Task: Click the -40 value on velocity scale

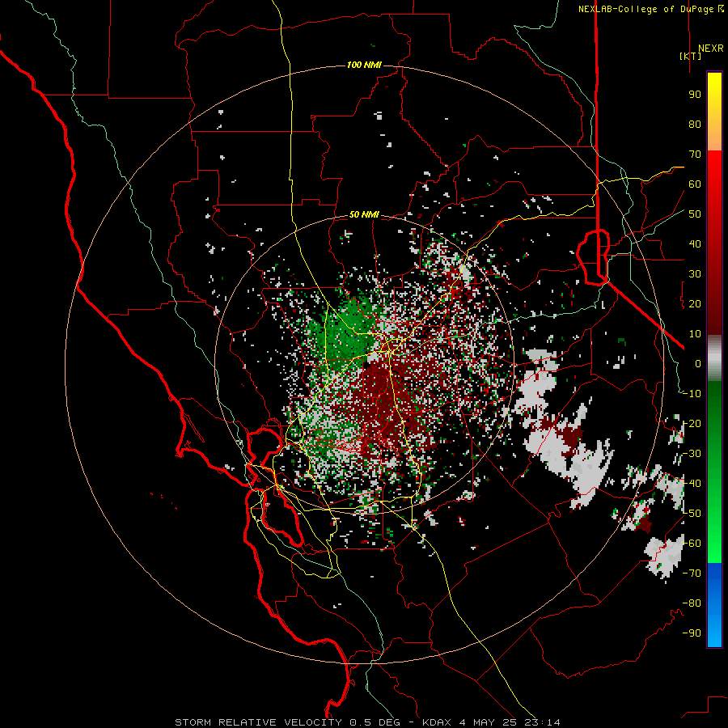Action: [x=692, y=484]
